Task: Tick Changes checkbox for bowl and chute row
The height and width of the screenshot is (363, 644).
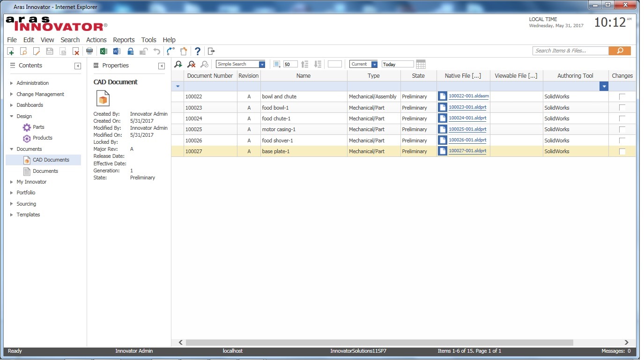Action: pyautogui.click(x=622, y=96)
